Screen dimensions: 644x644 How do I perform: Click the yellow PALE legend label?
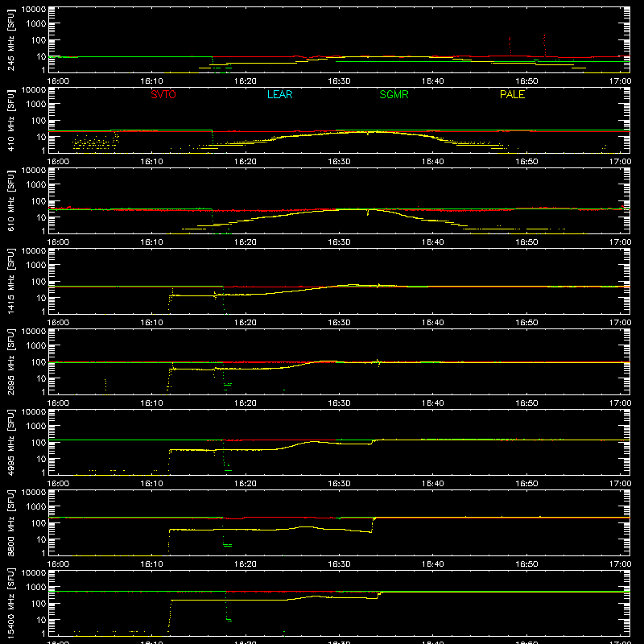point(512,94)
